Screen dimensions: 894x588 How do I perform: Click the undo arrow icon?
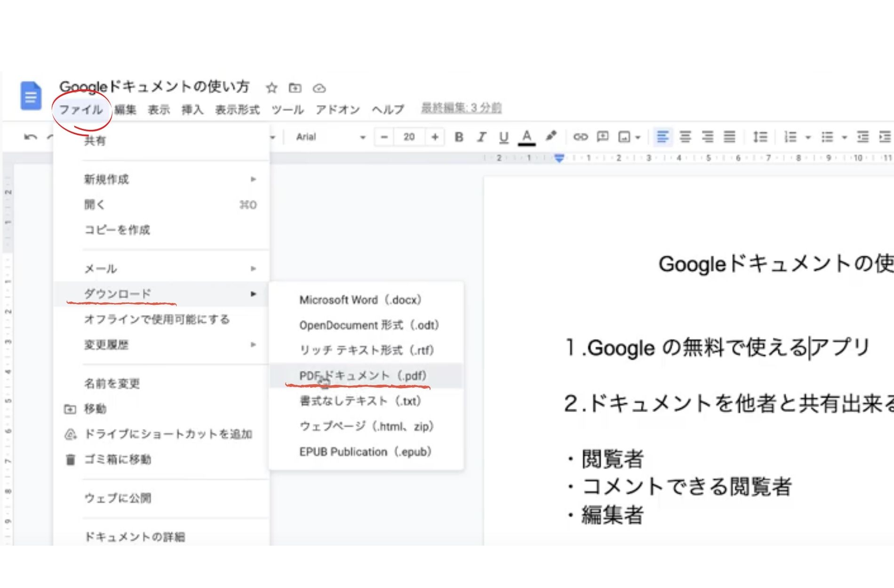(30, 137)
